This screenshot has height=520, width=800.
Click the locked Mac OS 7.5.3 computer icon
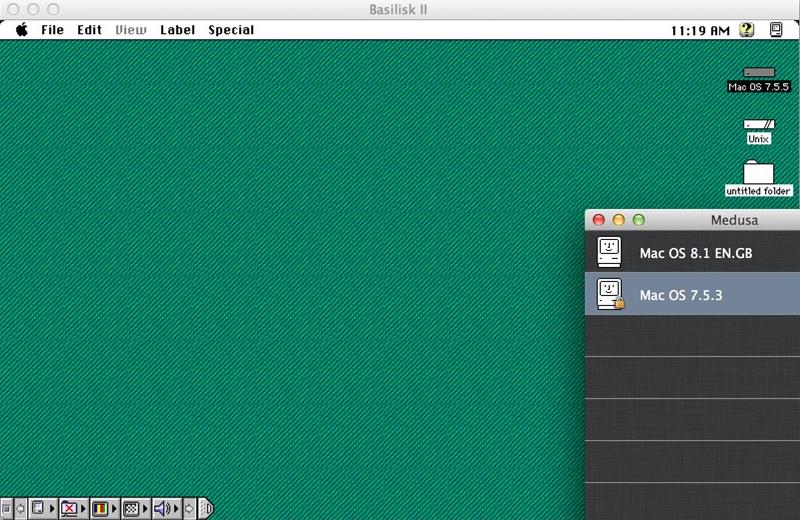click(x=610, y=294)
